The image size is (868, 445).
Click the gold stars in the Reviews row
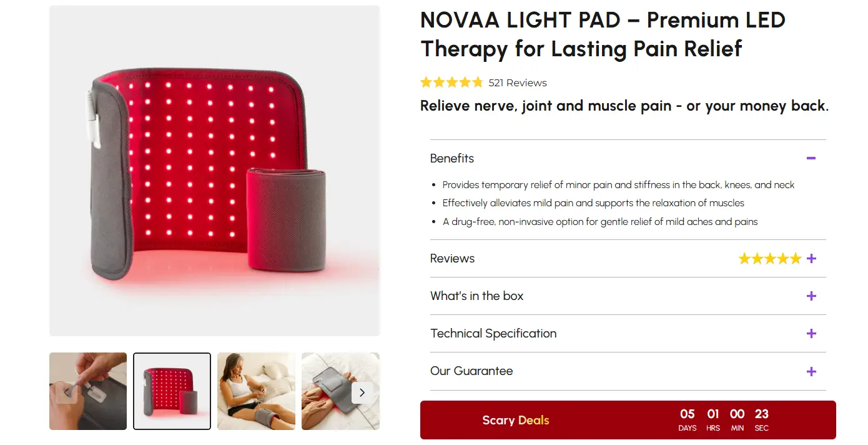[x=771, y=258]
